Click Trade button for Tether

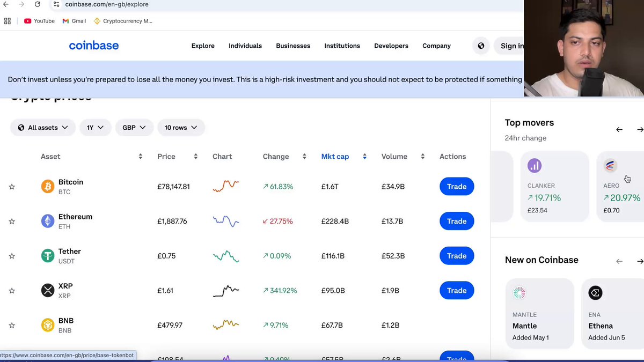(x=457, y=256)
